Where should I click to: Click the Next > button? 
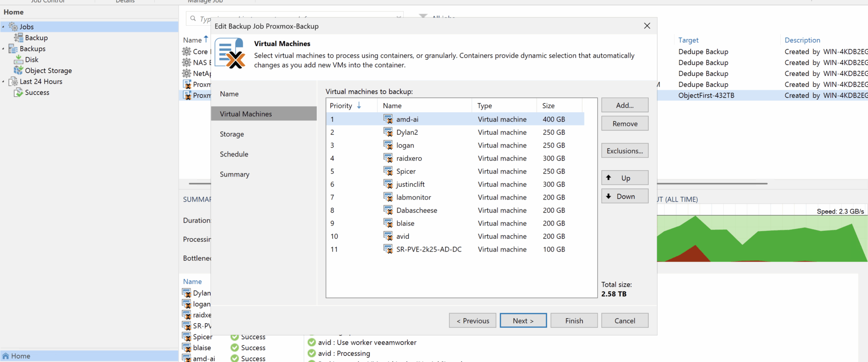coord(523,320)
